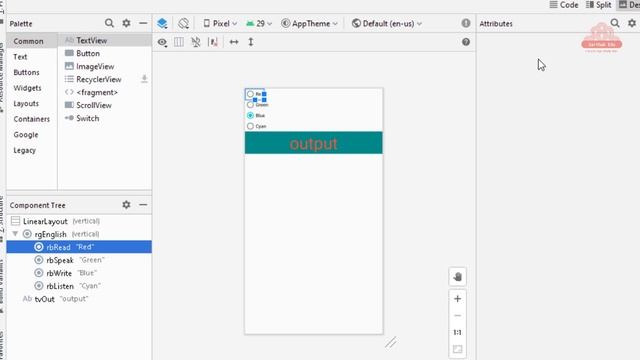Zoom to fit screen icon
This screenshot has width=640, height=360.
[x=457, y=349]
